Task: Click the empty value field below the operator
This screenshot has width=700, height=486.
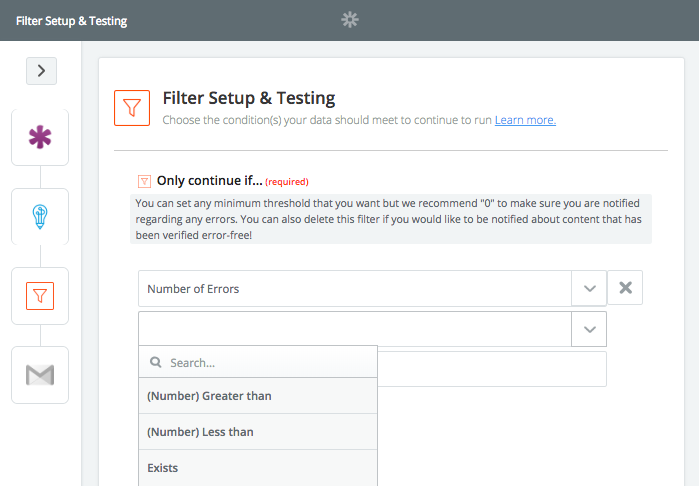Action: tap(492, 369)
